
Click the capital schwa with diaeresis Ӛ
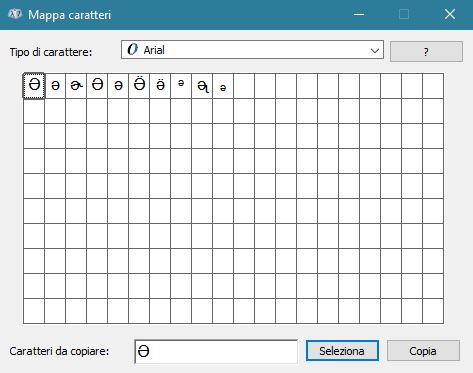tap(139, 86)
